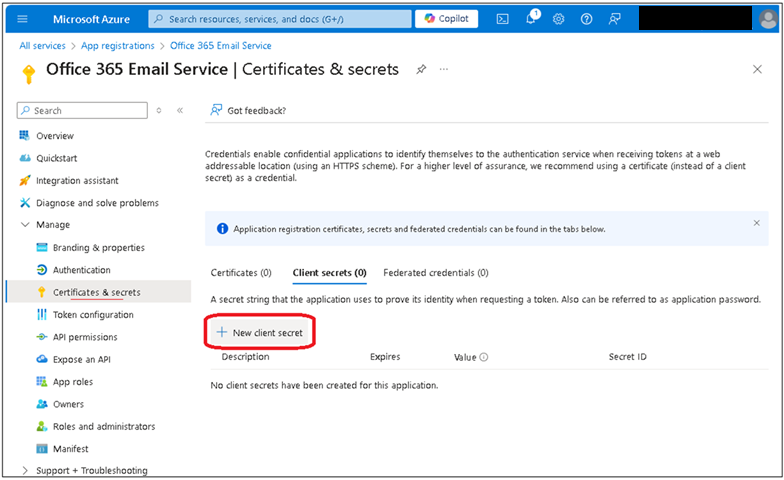Switch to the Certificates (0) tab
784x480 pixels.
(241, 272)
